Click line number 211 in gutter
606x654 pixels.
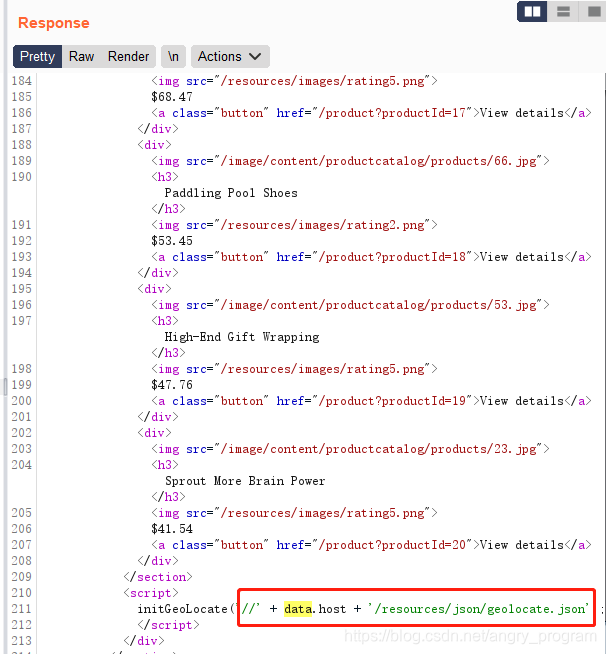pos(22,609)
